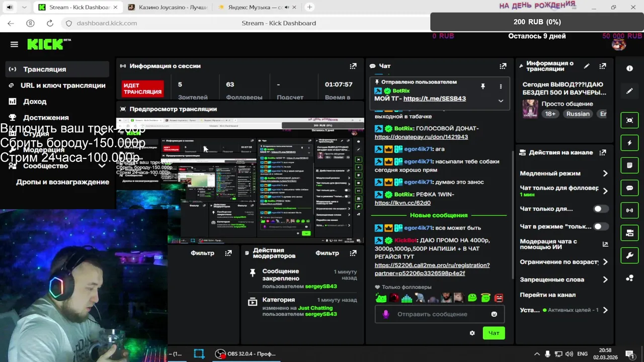Click the Russian language tag
This screenshot has height=362, width=644.
click(578, 114)
